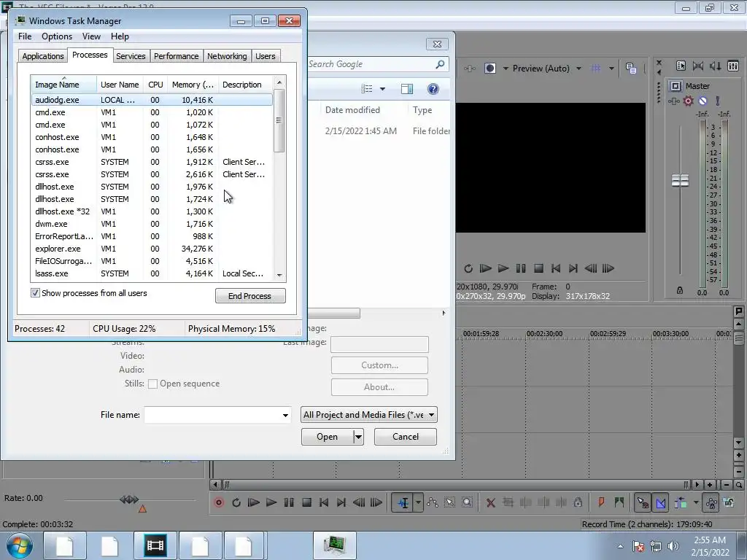Toggle Loop Playback in main transport bar
The image size is (747, 560).
tap(236, 502)
